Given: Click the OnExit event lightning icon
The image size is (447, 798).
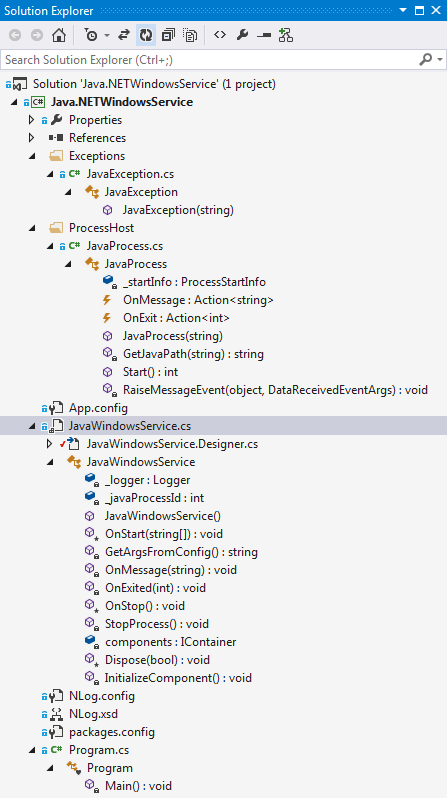Looking at the screenshot, I should click(107, 318).
